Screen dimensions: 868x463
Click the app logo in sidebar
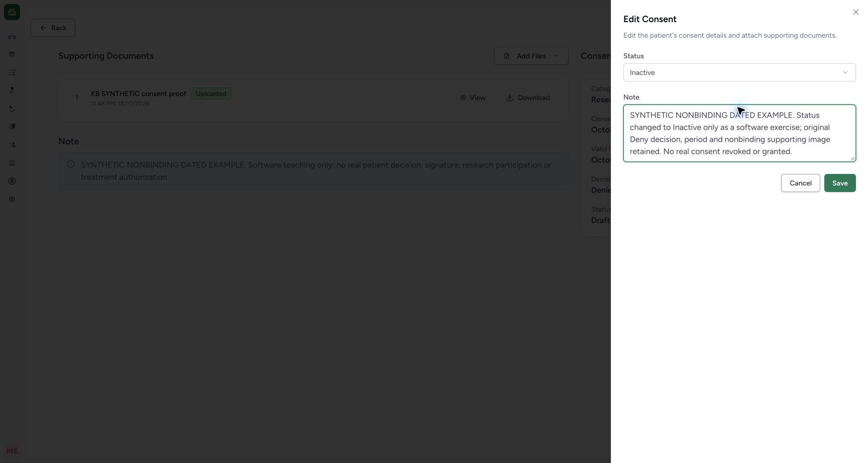tap(12, 12)
